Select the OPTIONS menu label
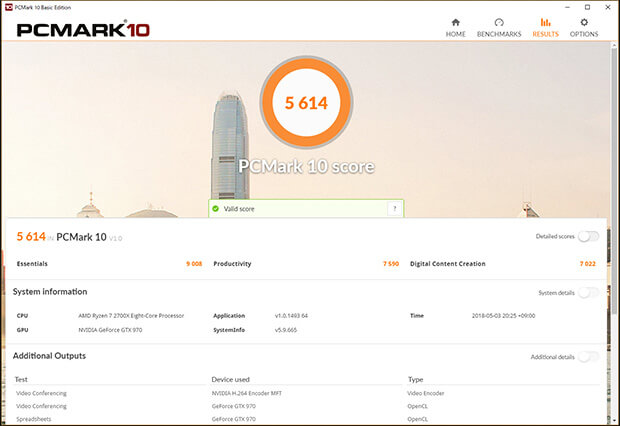 click(584, 34)
